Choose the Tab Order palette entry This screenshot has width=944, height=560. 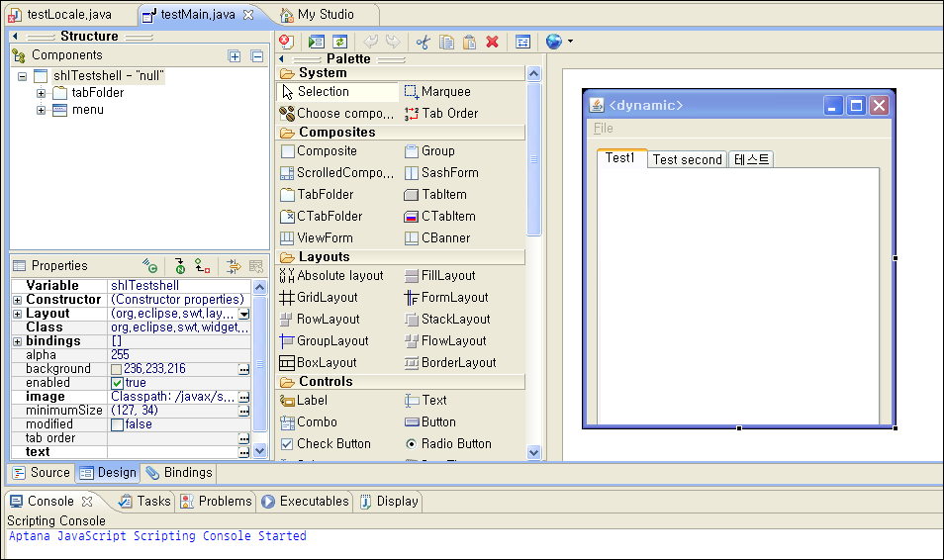click(x=440, y=113)
